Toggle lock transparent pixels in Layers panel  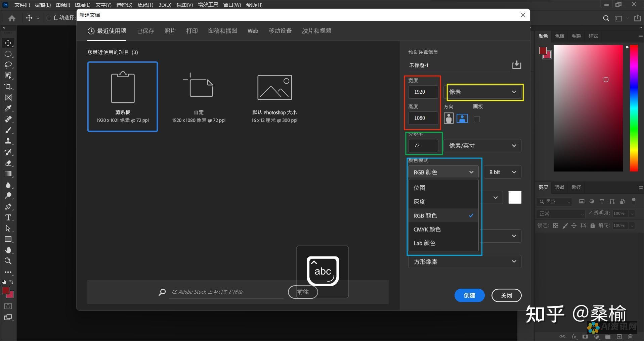(x=556, y=226)
